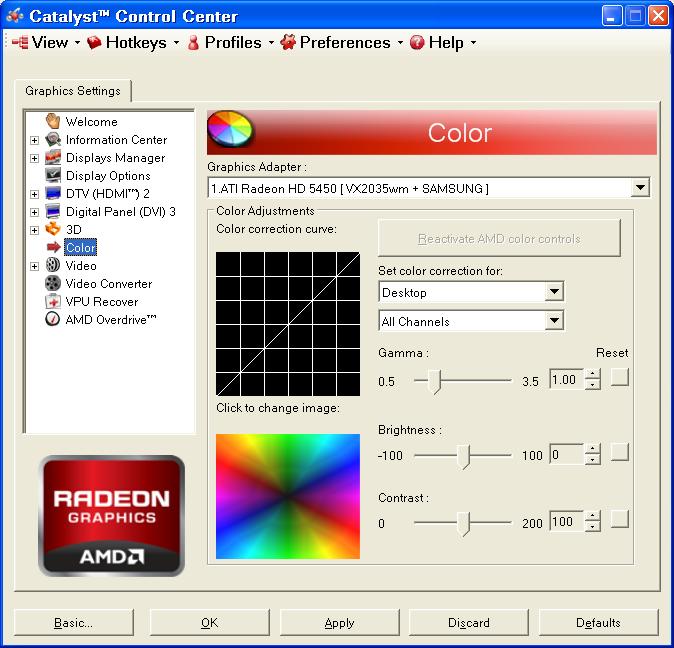
Task: Increase Contrast with spinner up arrow
Action: click(593, 516)
